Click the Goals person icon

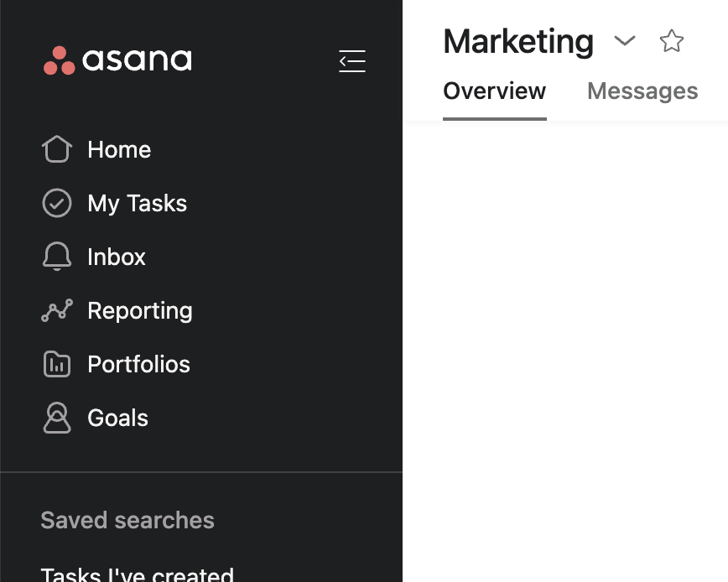56,418
